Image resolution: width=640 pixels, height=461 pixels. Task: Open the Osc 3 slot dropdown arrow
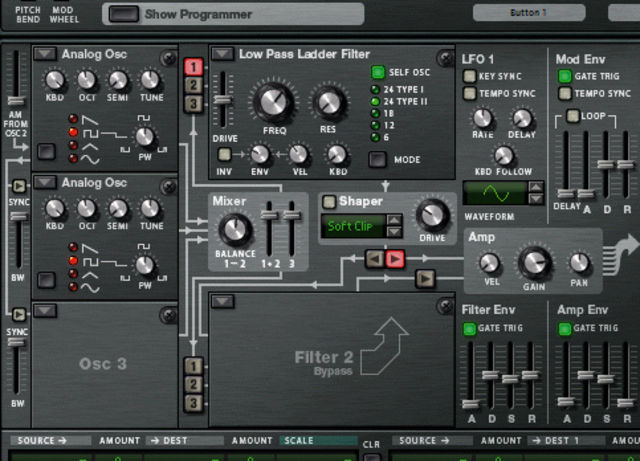click(45, 311)
